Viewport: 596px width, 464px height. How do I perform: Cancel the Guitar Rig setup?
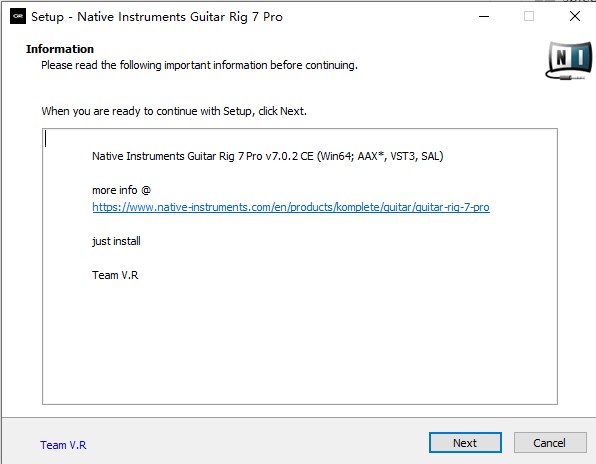[550, 443]
